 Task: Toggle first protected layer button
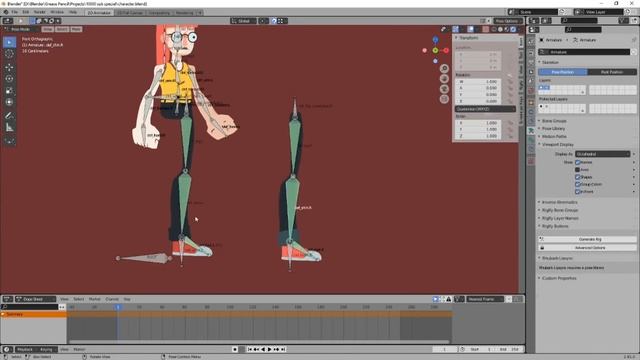tap(541, 107)
